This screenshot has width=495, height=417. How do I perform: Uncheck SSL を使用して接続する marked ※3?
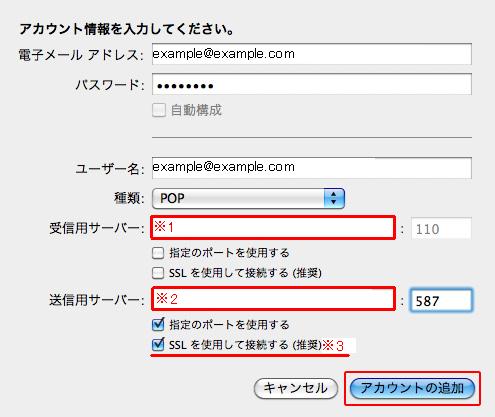(x=158, y=344)
